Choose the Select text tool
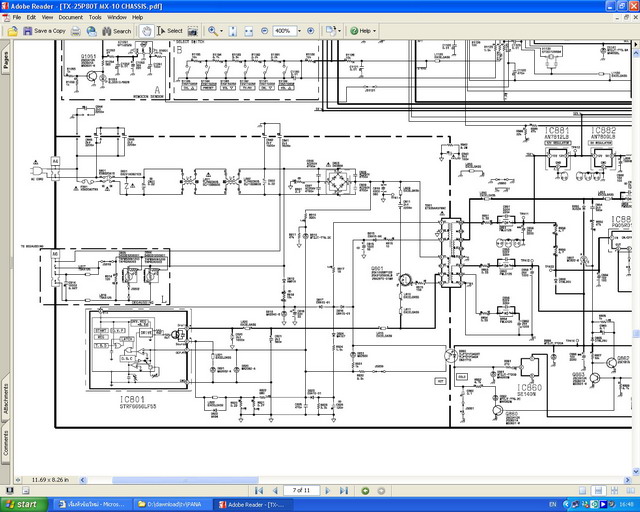640x512 pixels. point(170,31)
